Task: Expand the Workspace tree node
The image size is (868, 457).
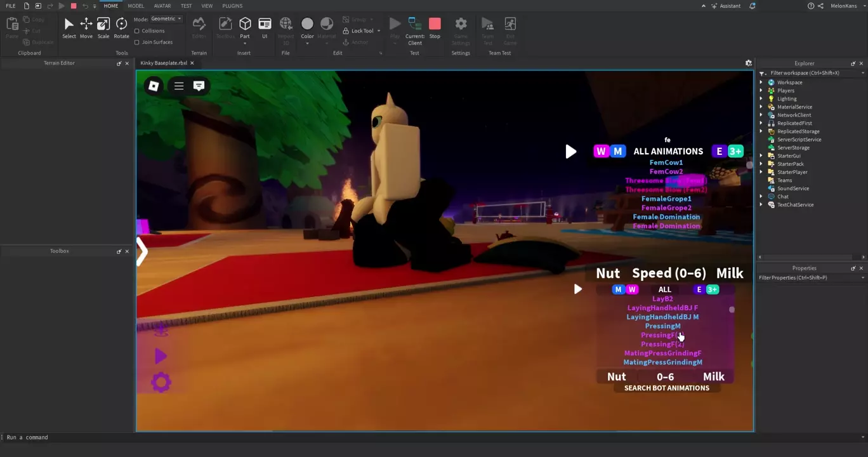Action: coord(761,83)
